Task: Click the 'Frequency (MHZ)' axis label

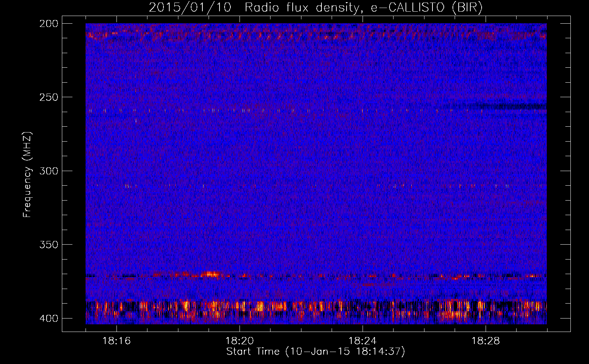Action: pos(27,175)
